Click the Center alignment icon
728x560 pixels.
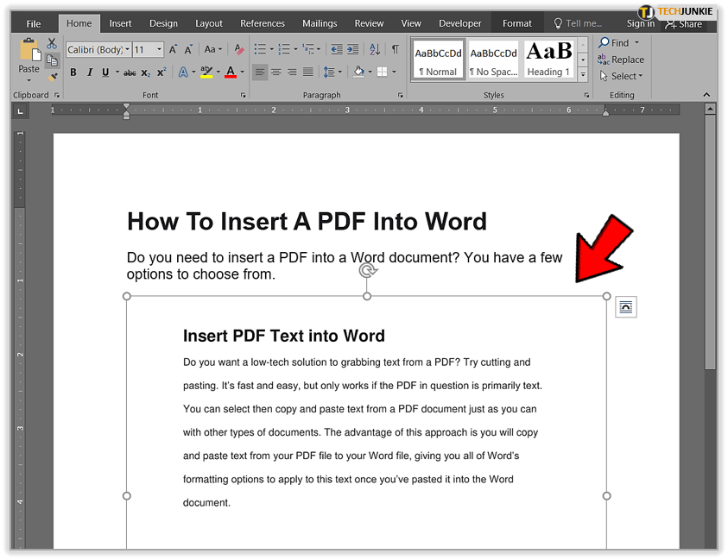pos(276,72)
